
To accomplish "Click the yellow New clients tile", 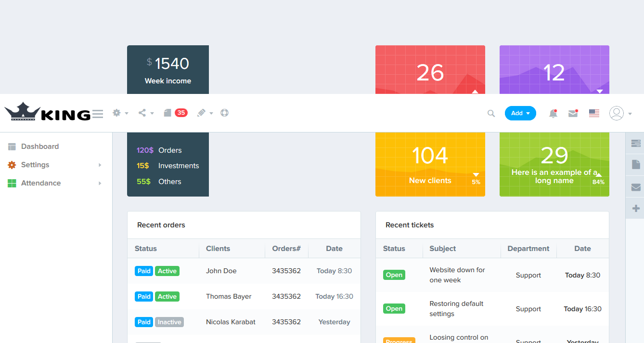I will tap(430, 164).
